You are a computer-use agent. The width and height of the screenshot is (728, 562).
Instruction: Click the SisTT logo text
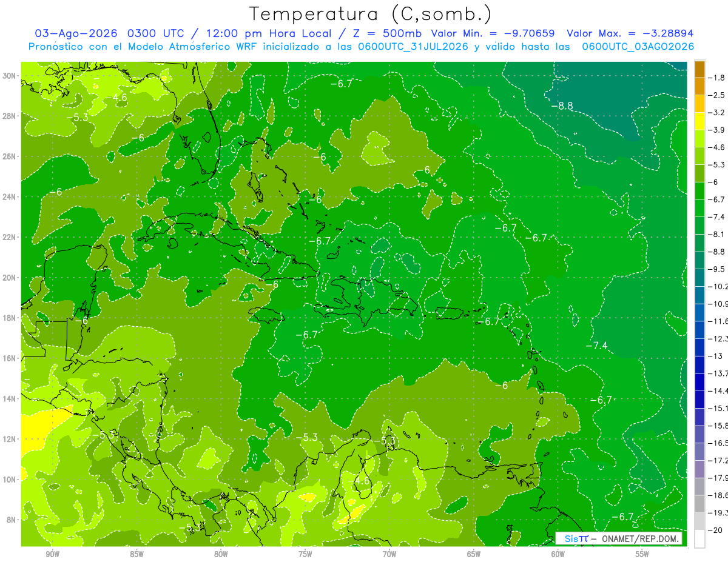pyautogui.click(x=576, y=539)
